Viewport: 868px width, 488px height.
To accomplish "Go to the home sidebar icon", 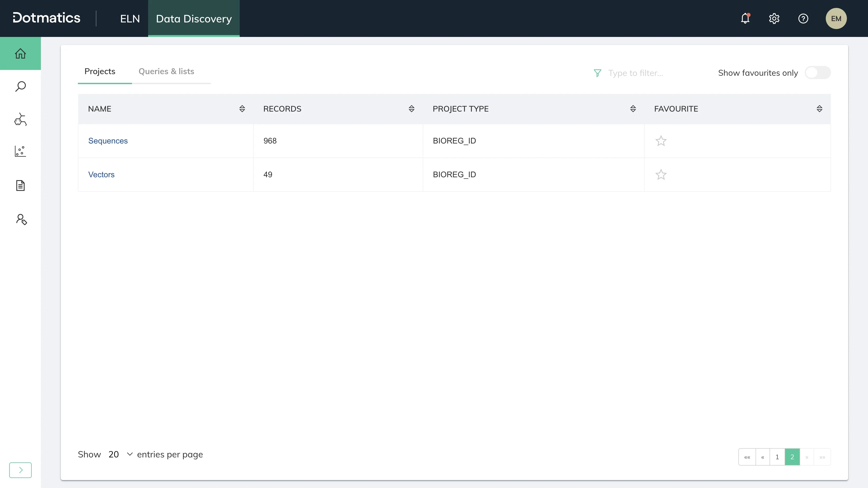I will point(20,54).
